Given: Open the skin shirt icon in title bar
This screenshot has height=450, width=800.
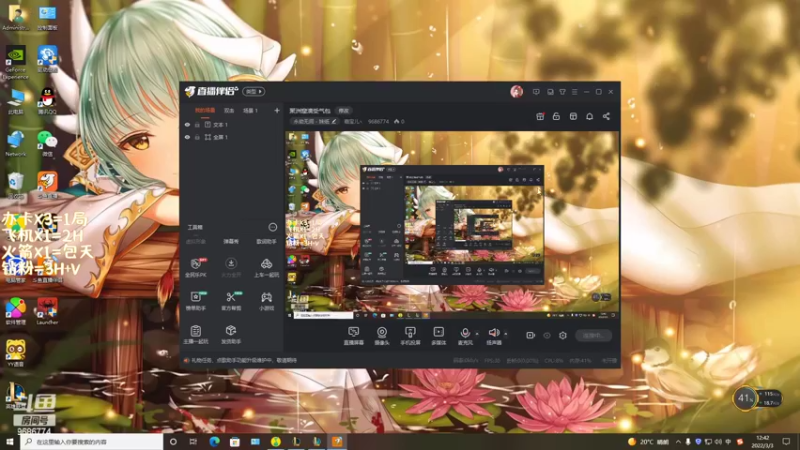Looking at the screenshot, I should coord(562,92).
